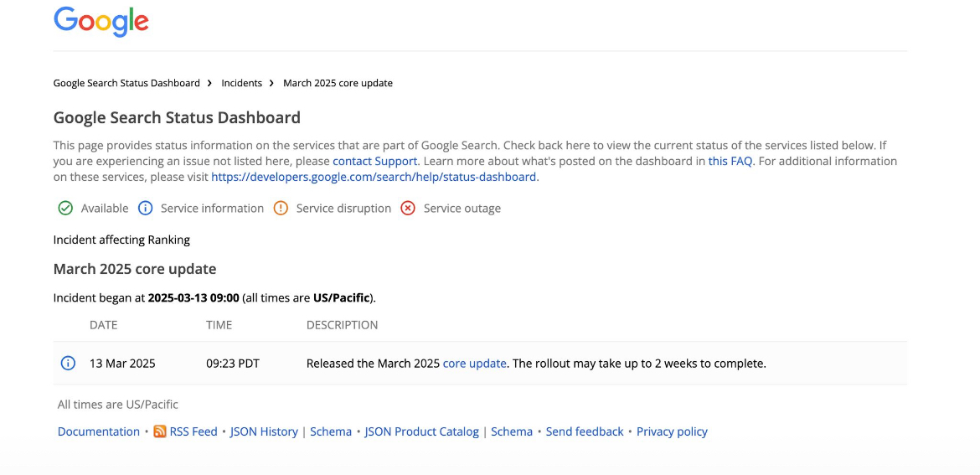Viewport: 980px width, 475px height.
Task: Go to the Incidents breadcrumb
Action: [241, 83]
